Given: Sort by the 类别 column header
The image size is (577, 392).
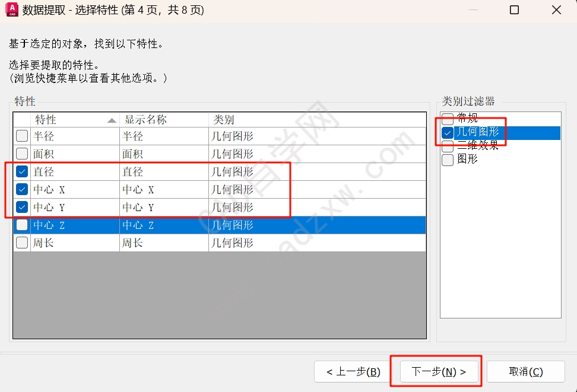Looking at the screenshot, I should 317,120.
